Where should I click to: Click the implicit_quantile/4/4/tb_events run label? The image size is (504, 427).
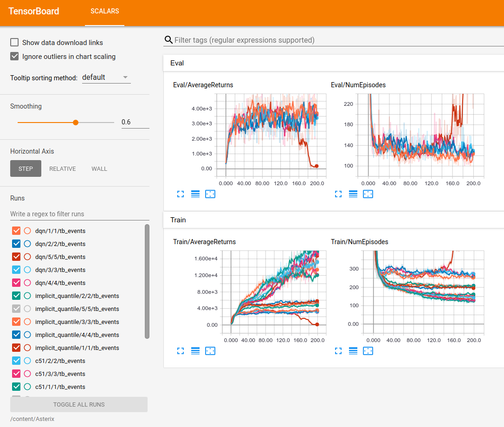(77, 335)
